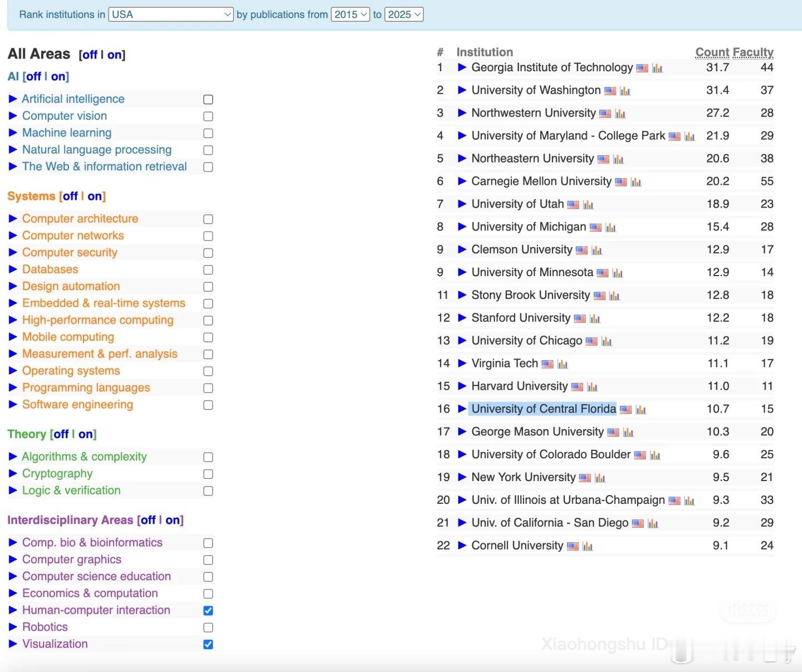Screen dimensions: 802x672
Task: Open chart icon next to University of Michigan
Action: point(610,228)
